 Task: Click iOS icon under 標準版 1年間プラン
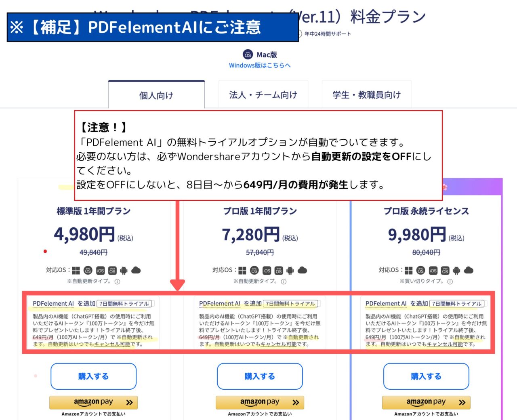point(100,271)
